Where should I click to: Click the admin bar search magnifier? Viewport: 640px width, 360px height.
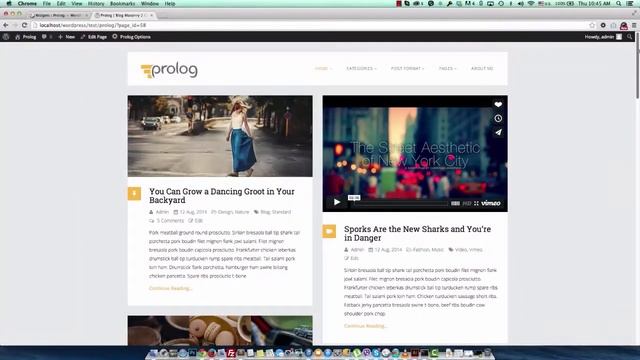point(630,37)
